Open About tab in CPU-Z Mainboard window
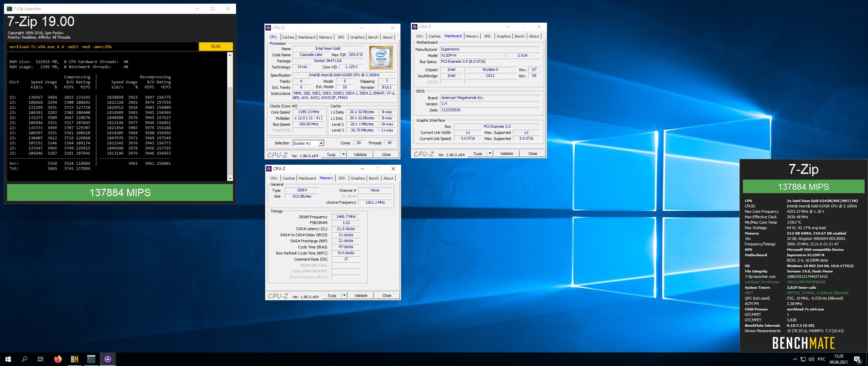The width and height of the screenshot is (868, 366). pos(534,36)
